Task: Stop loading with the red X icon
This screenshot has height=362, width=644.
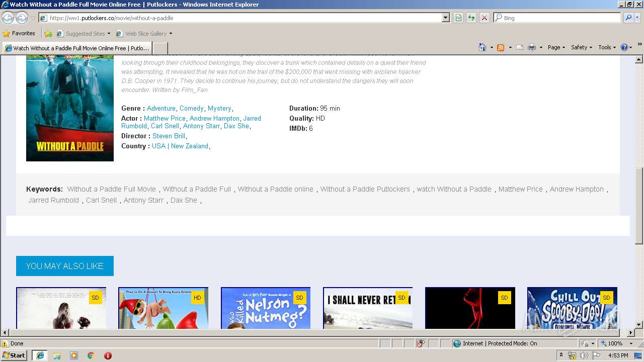Action: (485, 18)
